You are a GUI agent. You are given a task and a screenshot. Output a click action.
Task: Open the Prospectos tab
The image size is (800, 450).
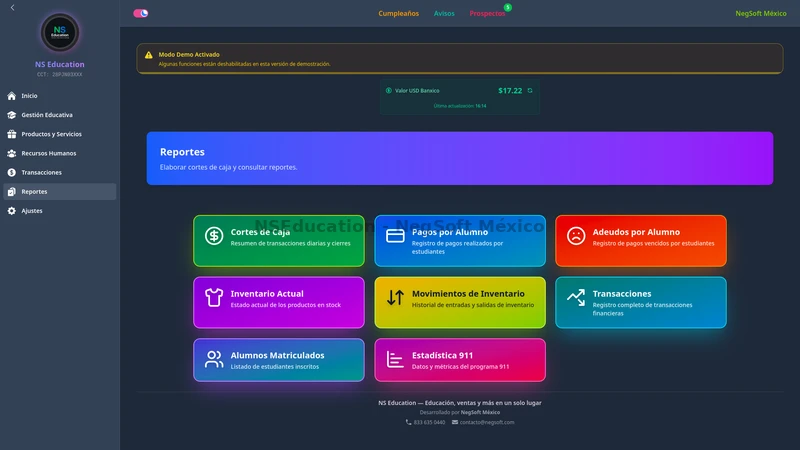[x=487, y=13]
